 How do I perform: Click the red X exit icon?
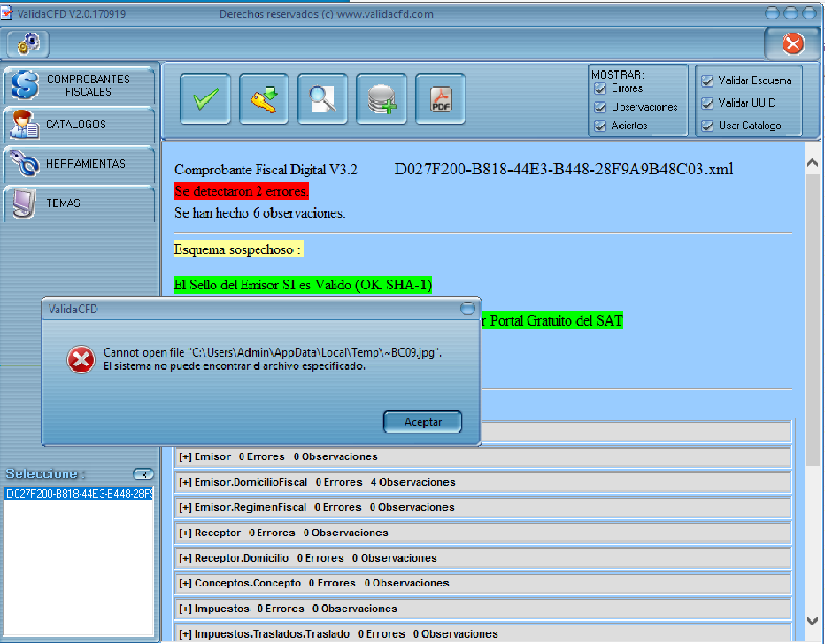(x=792, y=43)
